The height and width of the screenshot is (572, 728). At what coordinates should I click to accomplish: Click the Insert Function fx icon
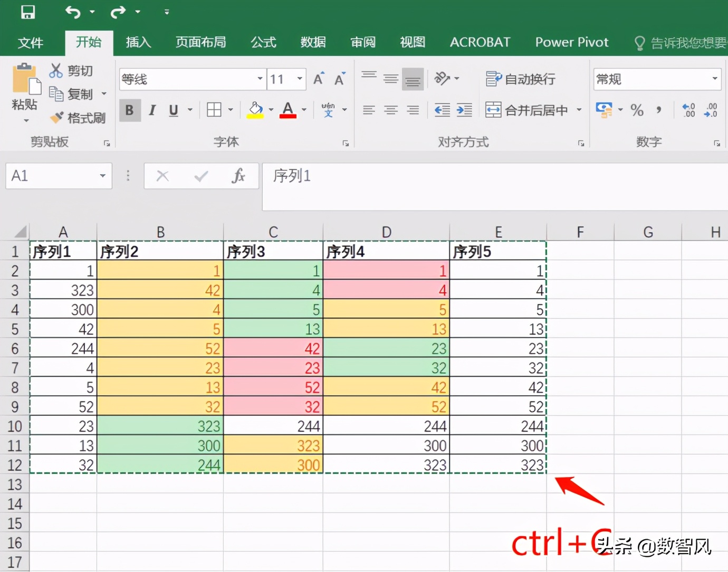pyautogui.click(x=238, y=176)
